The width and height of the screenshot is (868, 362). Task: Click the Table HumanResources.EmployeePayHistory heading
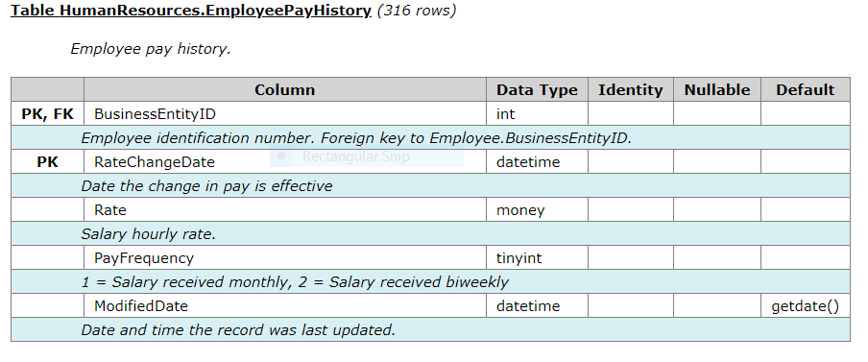click(191, 11)
